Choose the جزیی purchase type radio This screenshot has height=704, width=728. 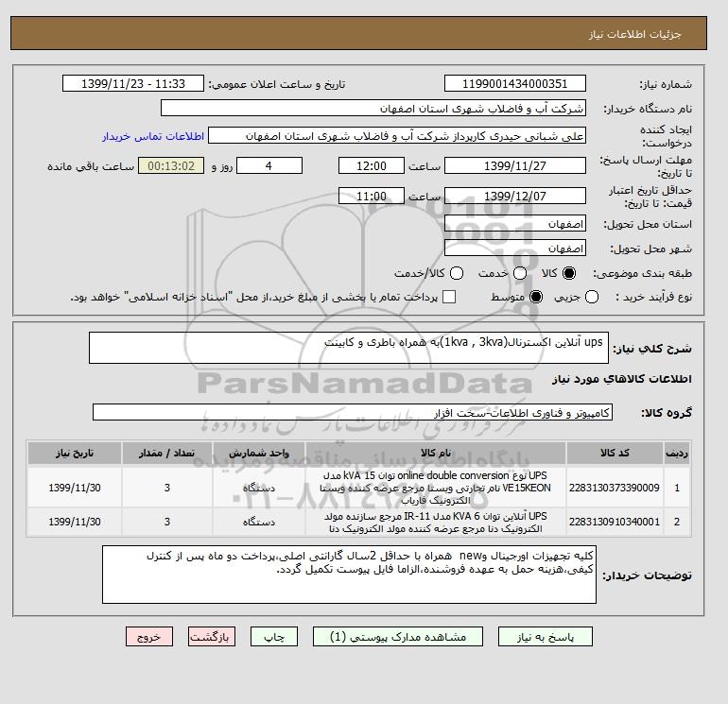592,297
